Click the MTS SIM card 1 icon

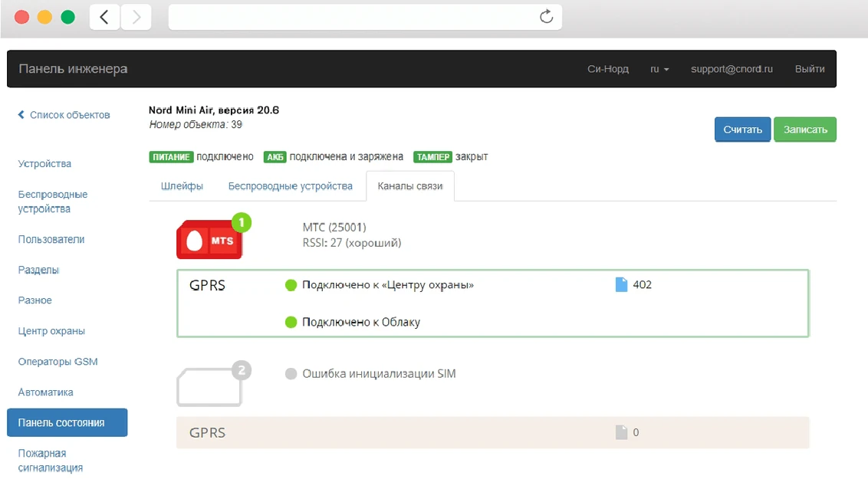210,239
